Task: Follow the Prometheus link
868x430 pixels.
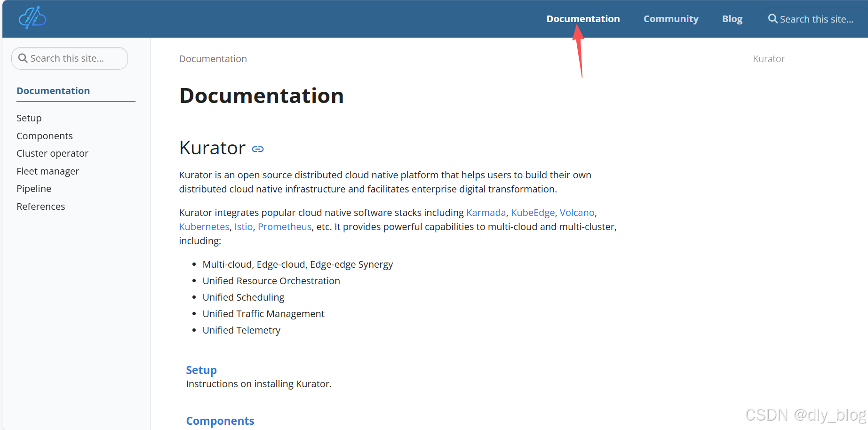Action: coord(285,227)
